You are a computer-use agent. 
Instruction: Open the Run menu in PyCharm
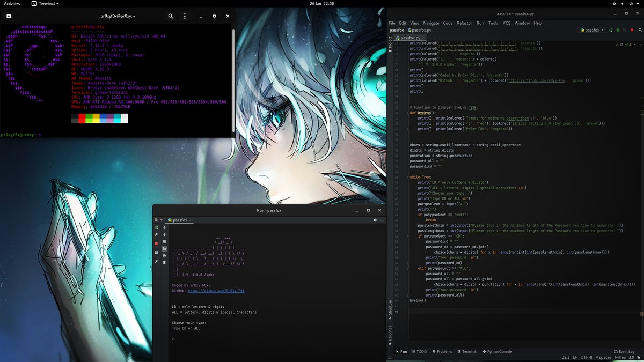480,23
